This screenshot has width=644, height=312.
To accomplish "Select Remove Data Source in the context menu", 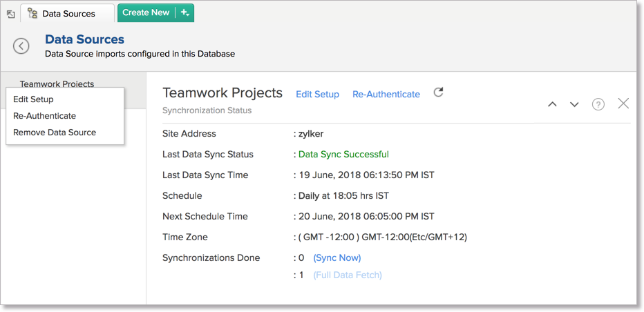I will [55, 133].
